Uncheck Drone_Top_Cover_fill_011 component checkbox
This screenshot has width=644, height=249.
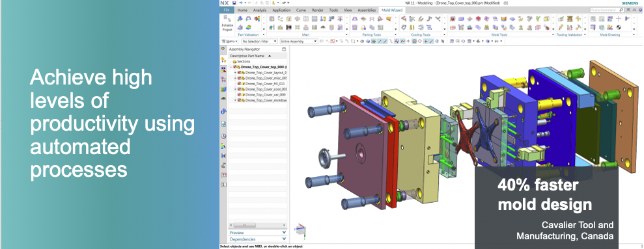pos(239,83)
